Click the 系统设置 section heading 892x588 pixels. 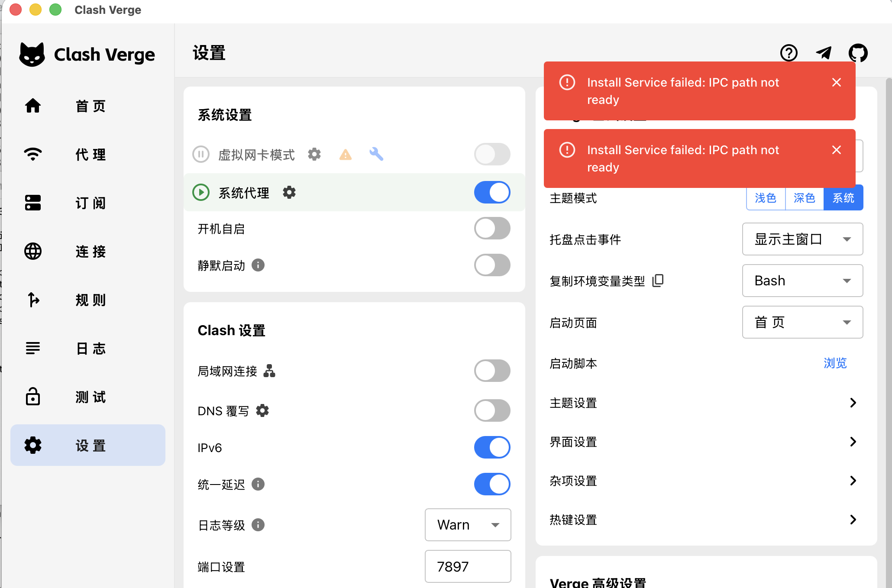(x=225, y=115)
